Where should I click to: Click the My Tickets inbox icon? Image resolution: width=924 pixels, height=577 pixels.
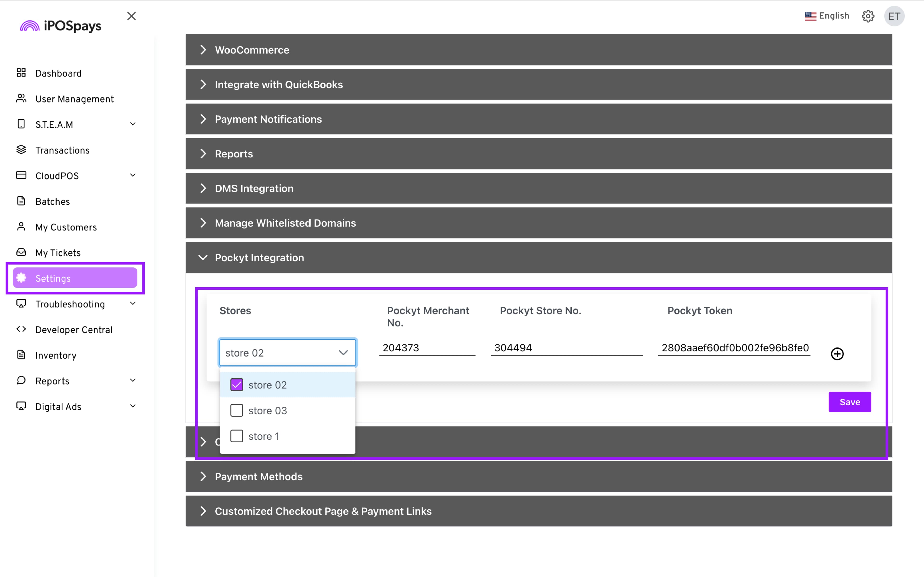tap(21, 252)
